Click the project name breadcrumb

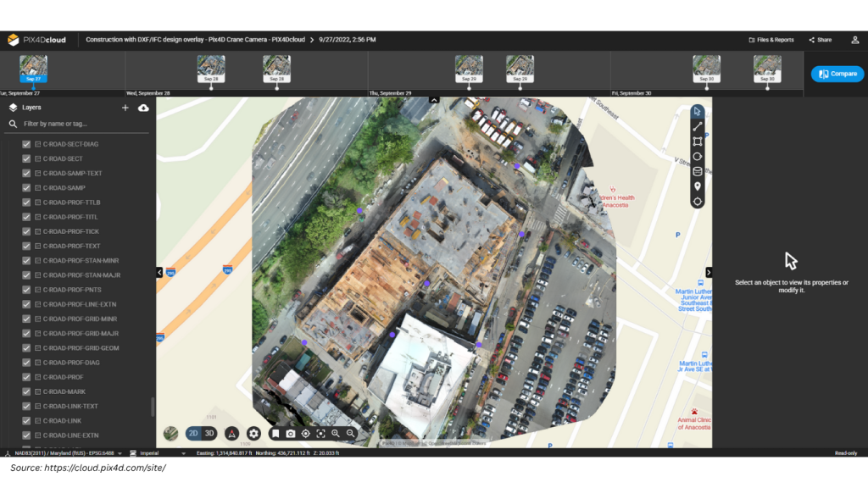tap(196, 40)
